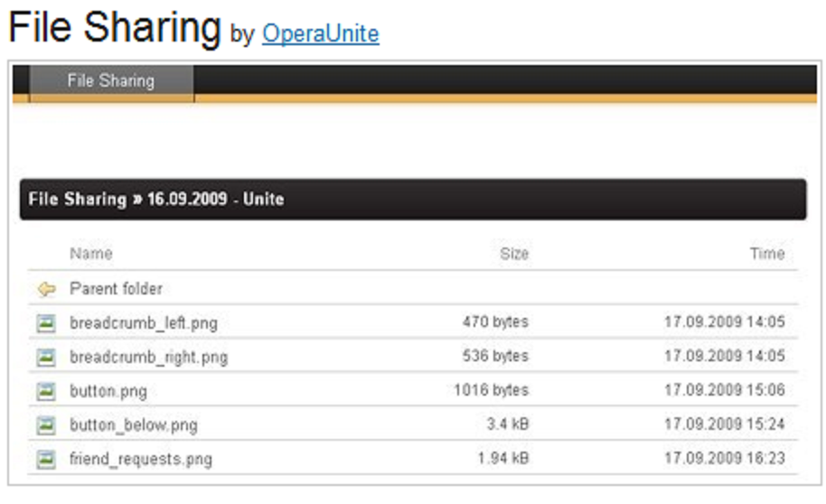
Task: Go to File Sharing in the breadcrumb
Action: pos(78,199)
